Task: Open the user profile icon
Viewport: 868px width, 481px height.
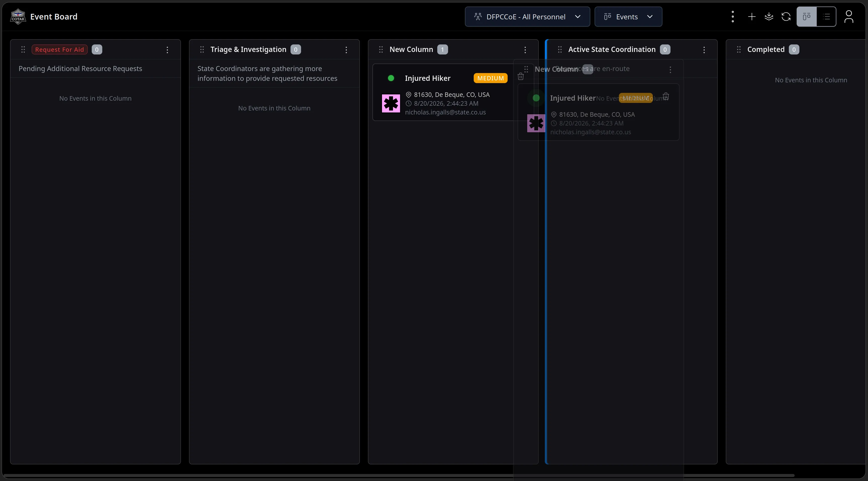Action: 849,17
